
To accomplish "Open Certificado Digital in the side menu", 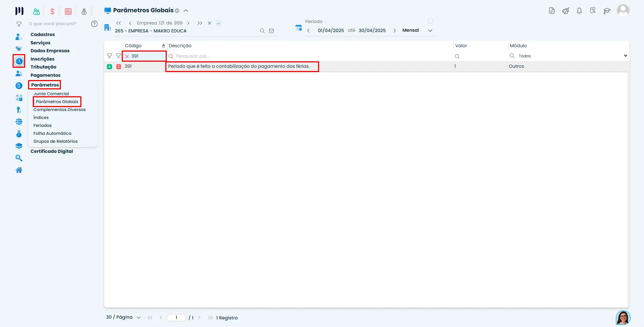I will coord(52,151).
